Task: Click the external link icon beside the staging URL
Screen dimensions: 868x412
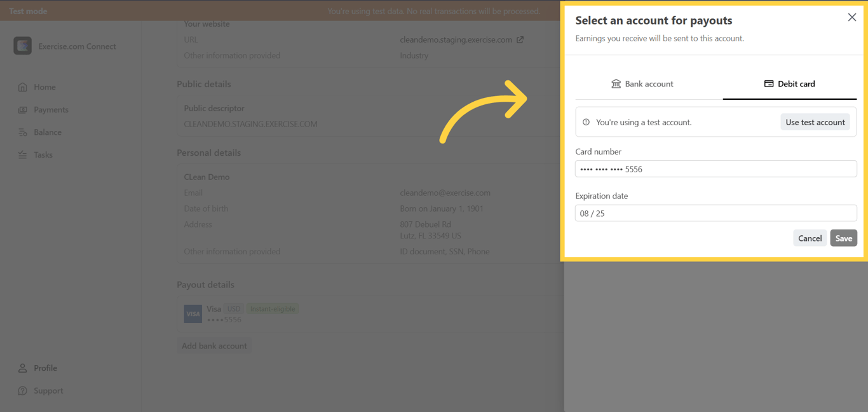Action: (520, 39)
